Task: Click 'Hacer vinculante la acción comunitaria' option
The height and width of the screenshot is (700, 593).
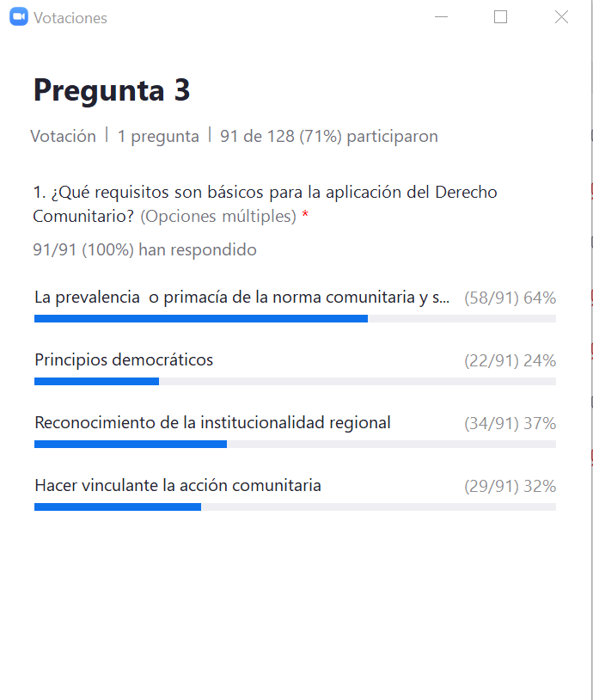Action: [x=178, y=486]
